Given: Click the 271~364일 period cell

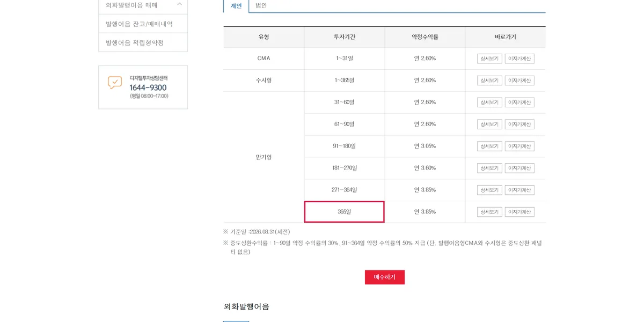Looking at the screenshot, I should tap(345, 190).
